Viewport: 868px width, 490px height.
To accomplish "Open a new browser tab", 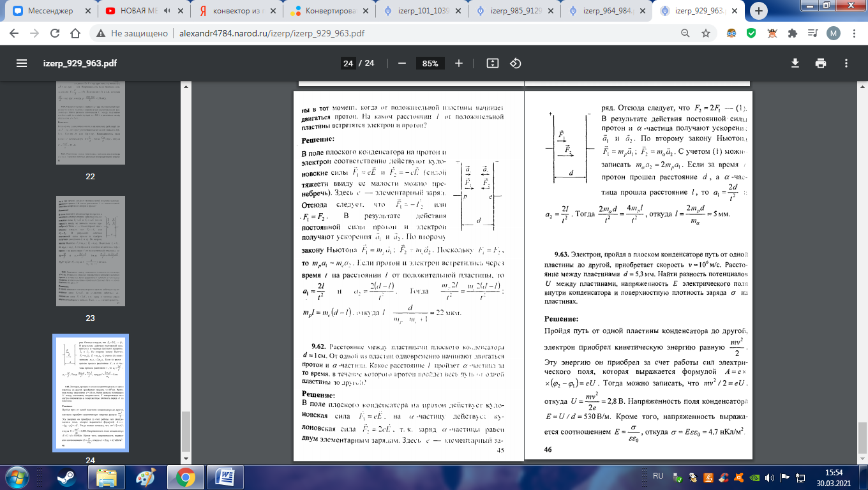I will pyautogui.click(x=759, y=11).
